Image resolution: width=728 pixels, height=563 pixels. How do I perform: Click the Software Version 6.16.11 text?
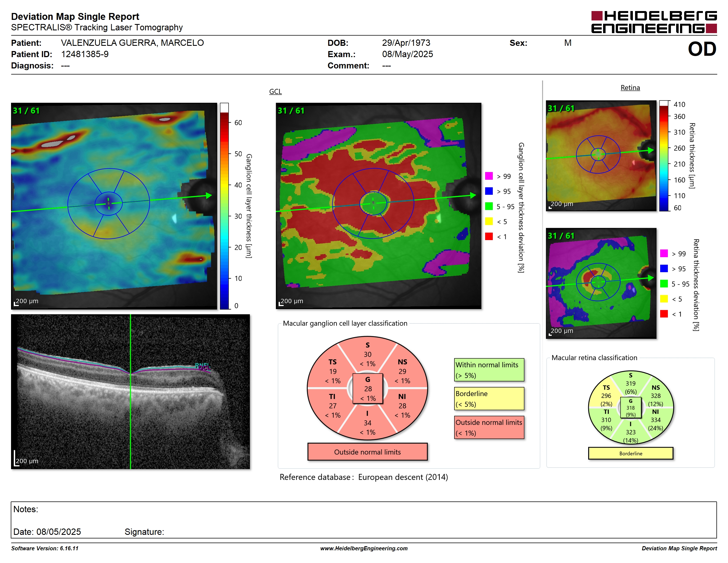coord(45,548)
